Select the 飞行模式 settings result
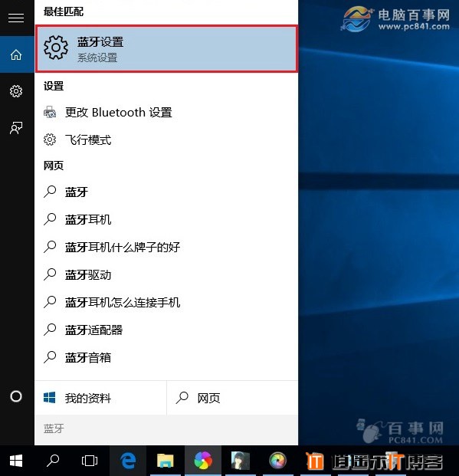This screenshot has width=459, height=476. (166, 140)
